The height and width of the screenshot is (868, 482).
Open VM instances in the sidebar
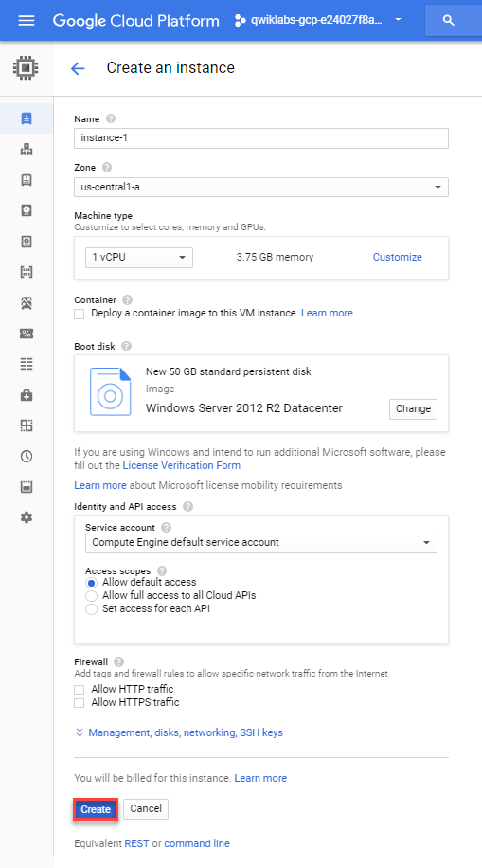(27, 118)
